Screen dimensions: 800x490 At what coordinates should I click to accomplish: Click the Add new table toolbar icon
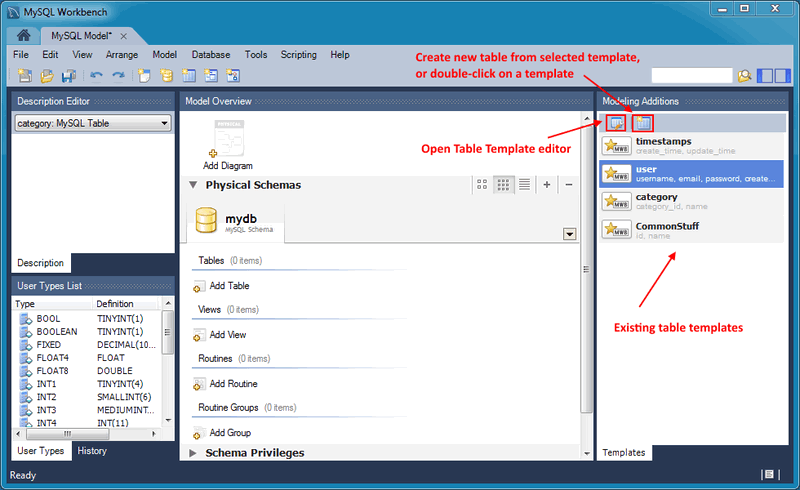click(189, 76)
